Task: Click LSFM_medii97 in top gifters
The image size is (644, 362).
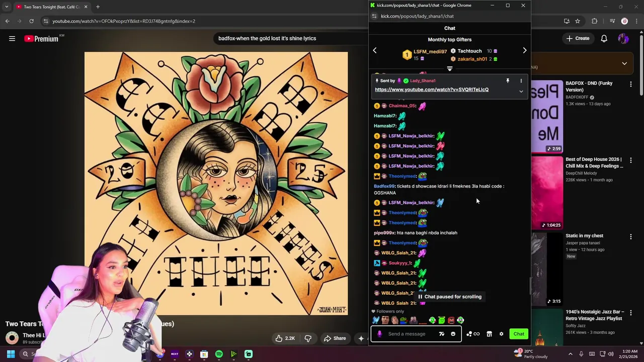Action: pos(430,51)
